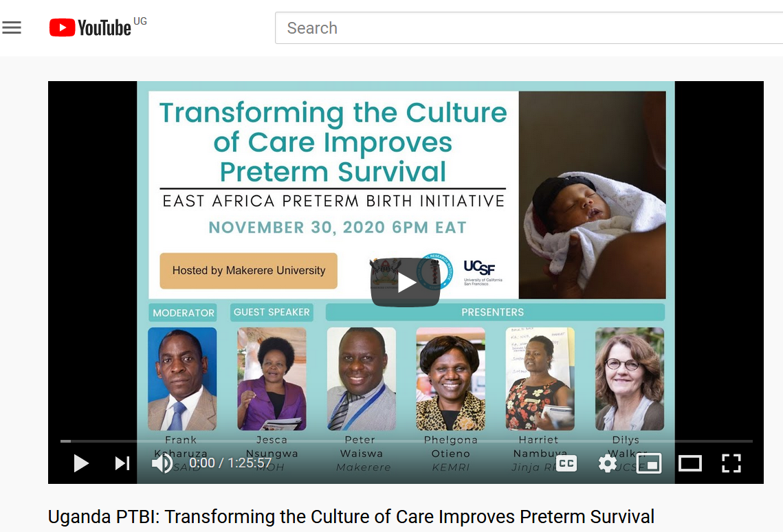Enter full screen mode
Screen dimensions: 783x532
(731, 463)
